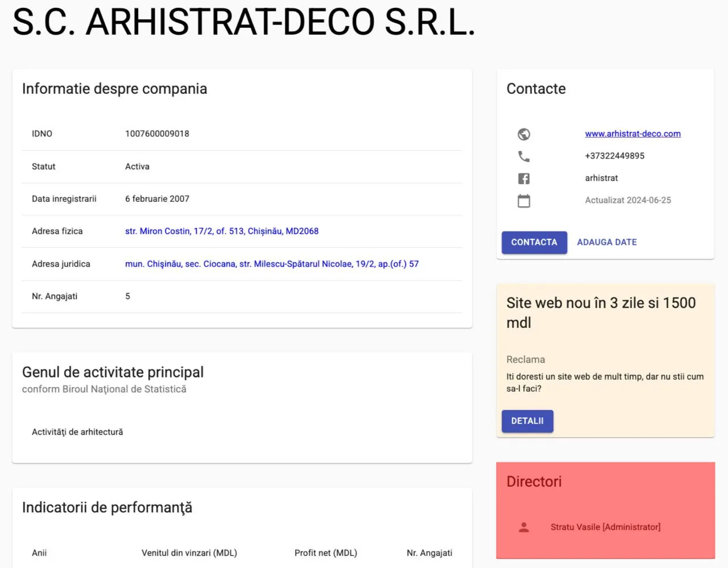Click the Actualizat 2024-06-25 text
This screenshot has height=568, width=728.
coord(628,200)
